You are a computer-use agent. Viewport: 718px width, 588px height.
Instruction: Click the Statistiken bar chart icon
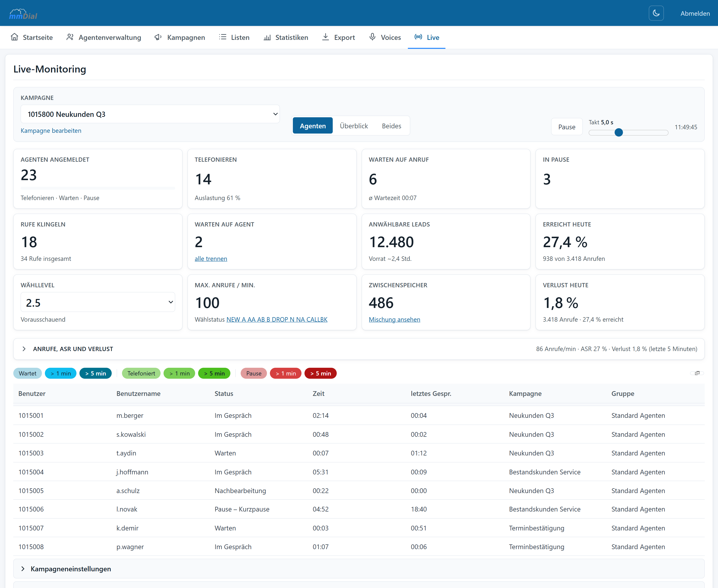(x=267, y=37)
